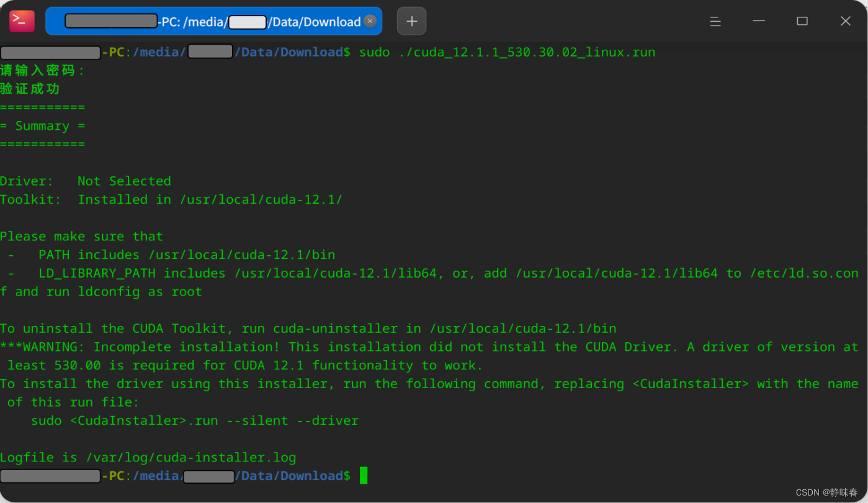Click the = Summary = header text

pyautogui.click(x=43, y=125)
